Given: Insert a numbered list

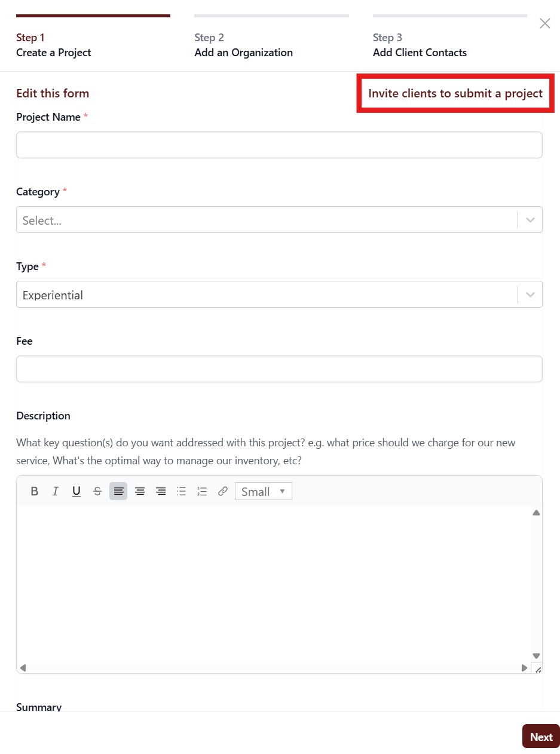Looking at the screenshot, I should [202, 491].
